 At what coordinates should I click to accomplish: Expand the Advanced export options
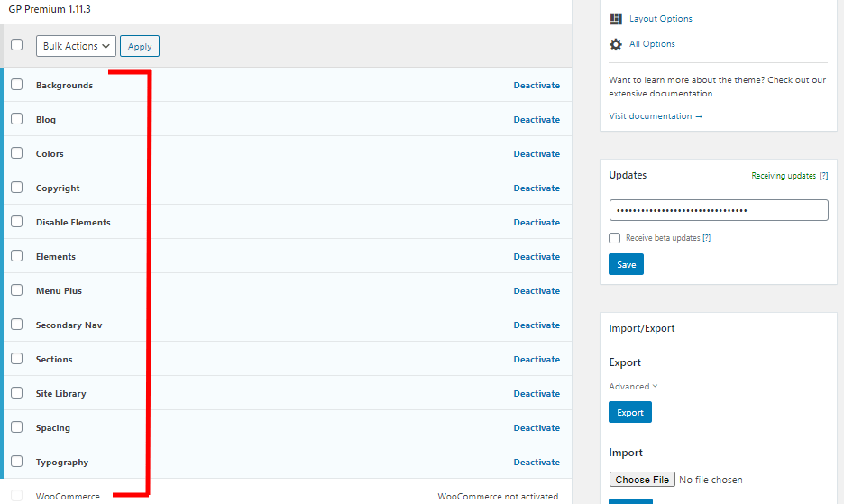point(633,387)
